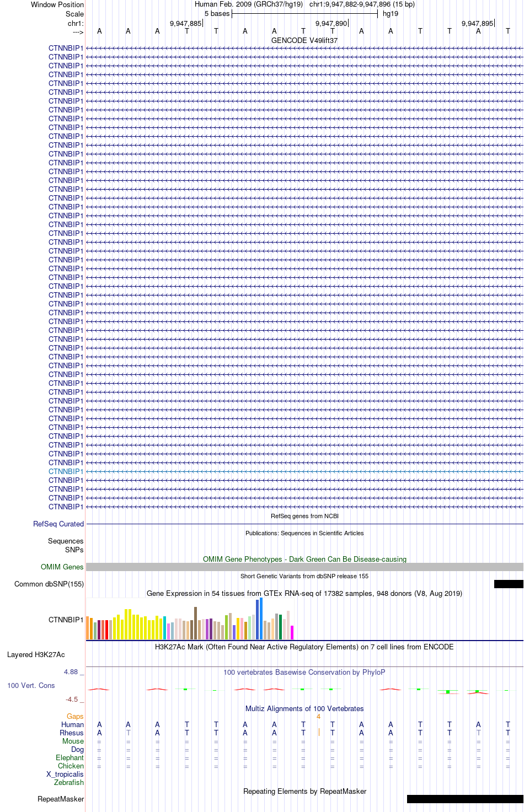Open Short Genetic Variants from dbSNP title
The width and height of the screenshot is (524, 812).
tap(304, 576)
